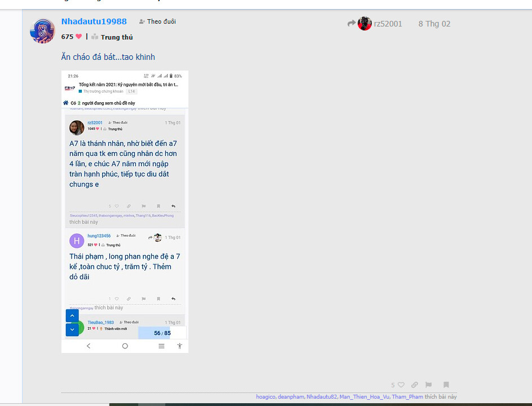Click pink heart beside 675

[x=79, y=36]
